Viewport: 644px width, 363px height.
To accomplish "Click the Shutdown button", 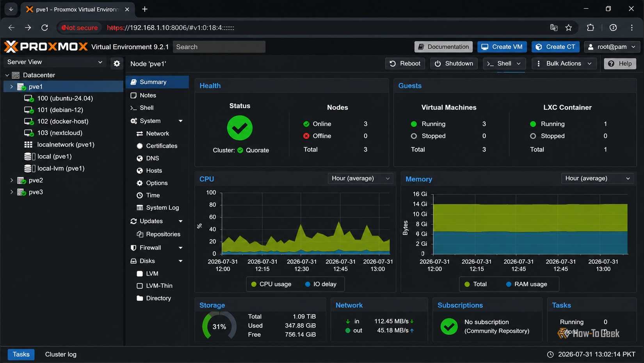I will coord(454,64).
